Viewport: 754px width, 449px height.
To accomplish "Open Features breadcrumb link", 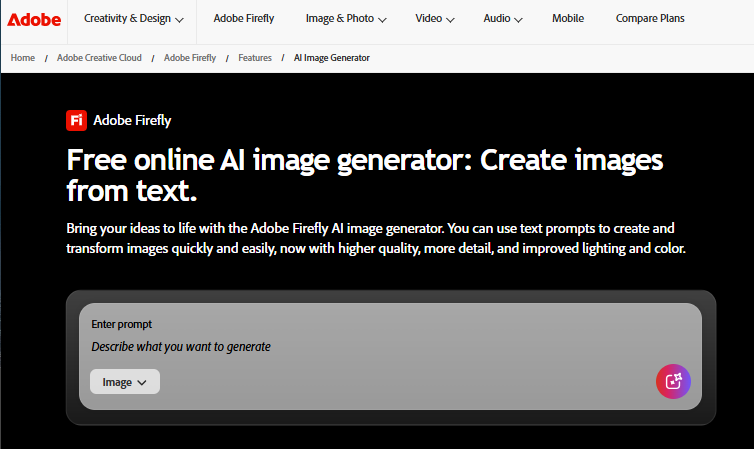I will pyautogui.click(x=255, y=58).
